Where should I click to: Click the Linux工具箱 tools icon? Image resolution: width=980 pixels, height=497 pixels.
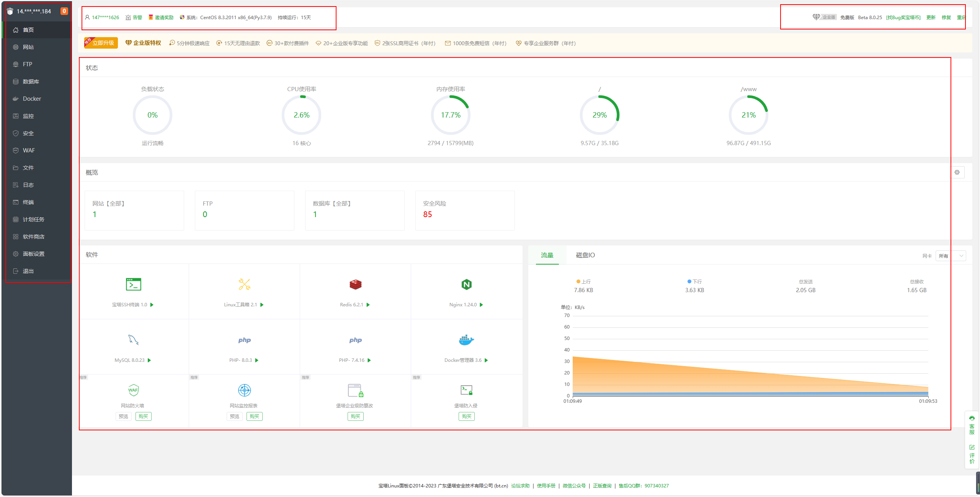tap(244, 284)
